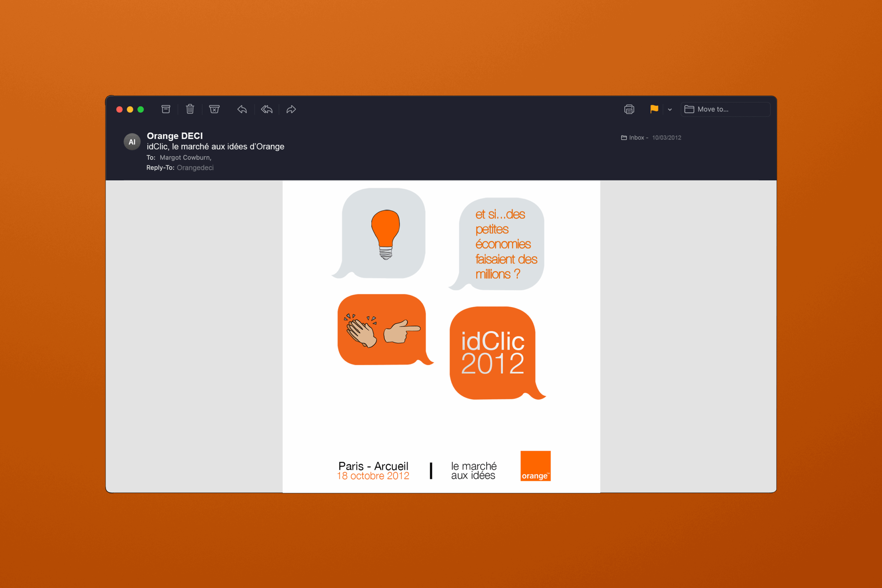Print the email
The height and width of the screenshot is (588, 882).
(629, 109)
